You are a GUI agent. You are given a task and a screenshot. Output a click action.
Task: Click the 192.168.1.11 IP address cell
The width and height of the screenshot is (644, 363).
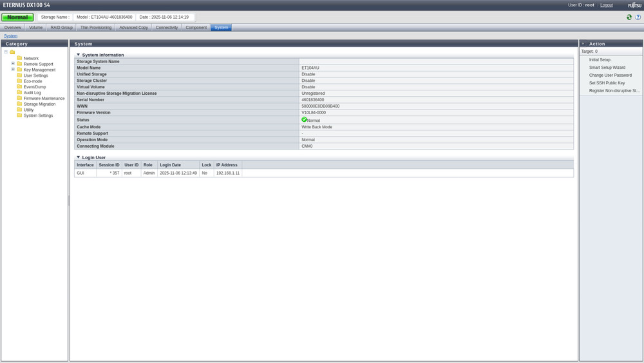pos(228,173)
